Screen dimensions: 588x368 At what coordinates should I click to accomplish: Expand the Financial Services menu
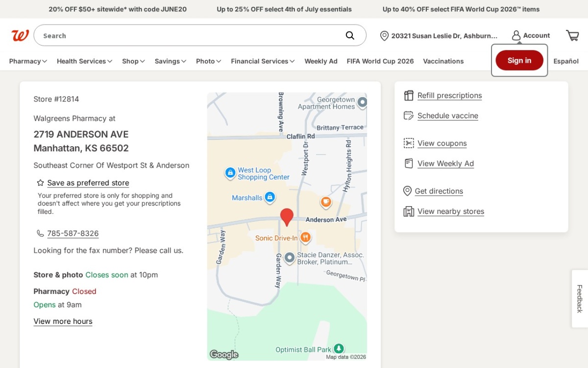tap(263, 61)
